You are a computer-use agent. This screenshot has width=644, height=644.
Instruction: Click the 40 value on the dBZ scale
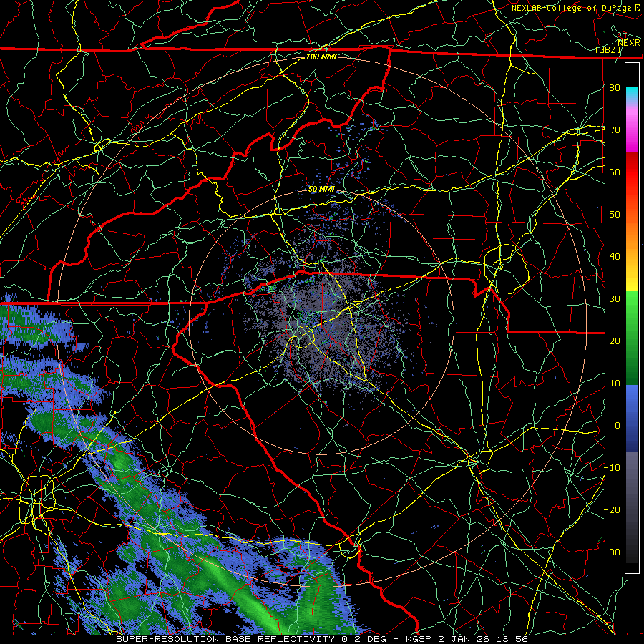pyautogui.click(x=615, y=257)
